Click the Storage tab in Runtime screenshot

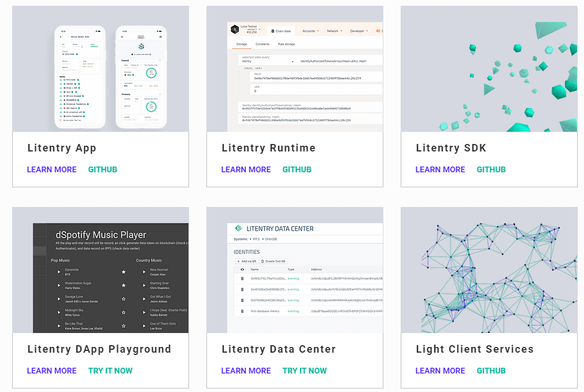click(241, 45)
